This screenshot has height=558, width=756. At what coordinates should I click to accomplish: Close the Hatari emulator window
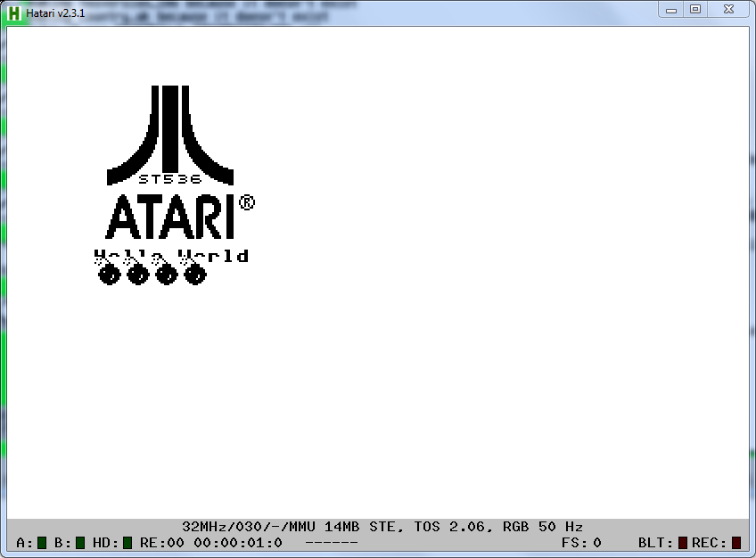(x=728, y=10)
